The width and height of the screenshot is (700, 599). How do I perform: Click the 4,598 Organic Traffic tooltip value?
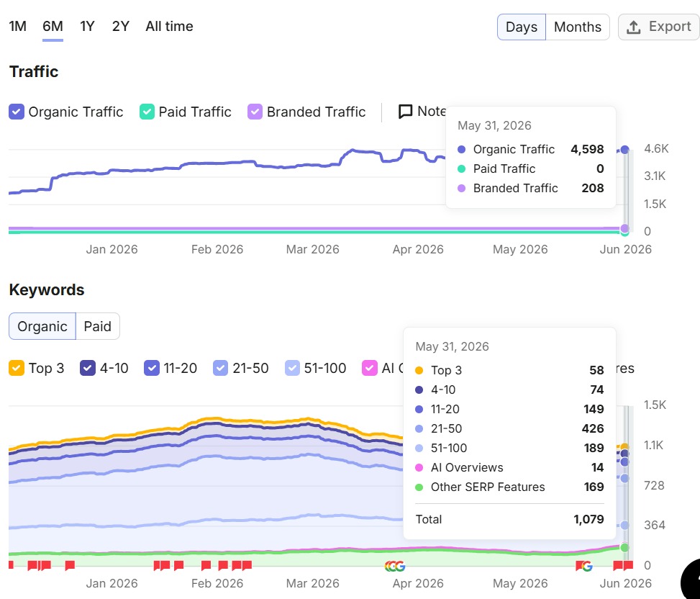pyautogui.click(x=587, y=149)
